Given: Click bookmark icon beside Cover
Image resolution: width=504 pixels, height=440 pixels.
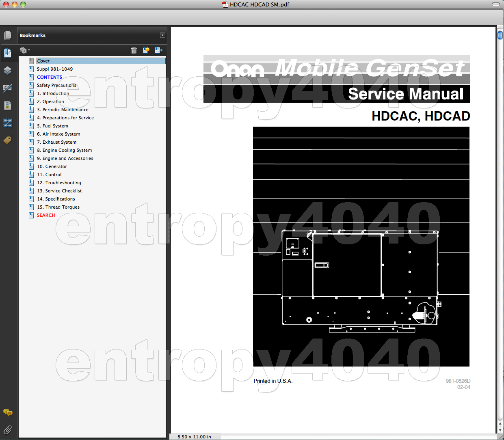Looking at the screenshot, I should click(31, 61).
